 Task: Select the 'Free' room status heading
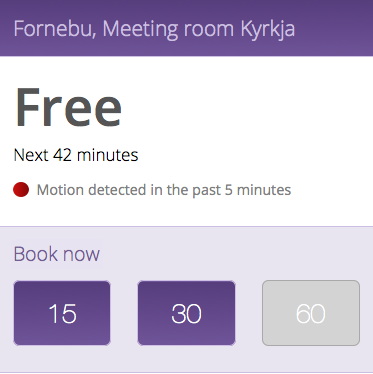coord(68,107)
